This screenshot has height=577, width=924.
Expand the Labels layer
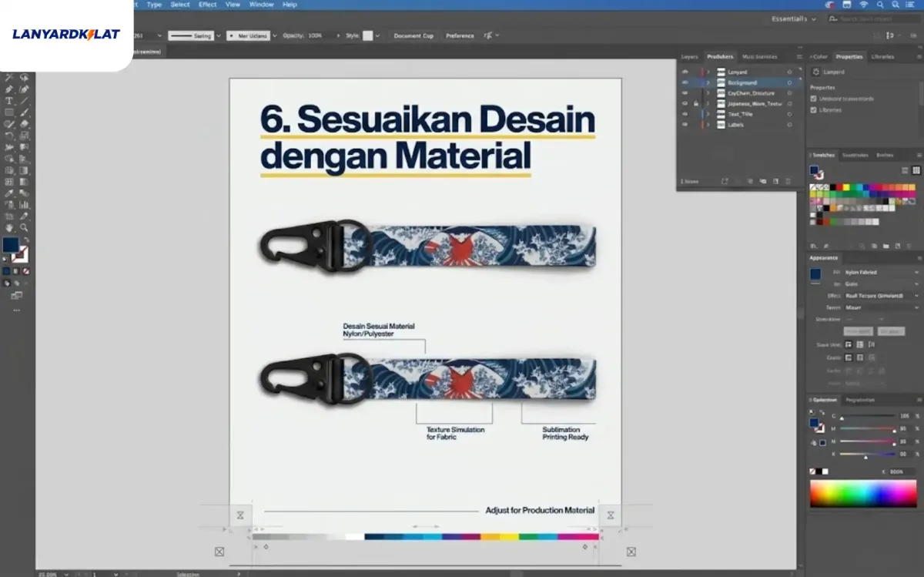[708, 124]
